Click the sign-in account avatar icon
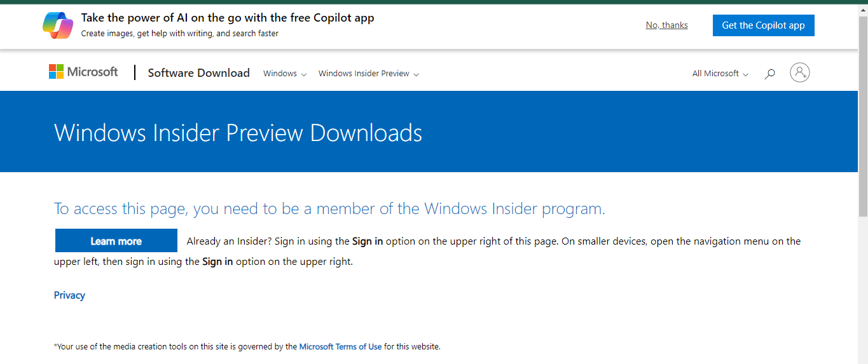Screen dimensions: 868x364 (800, 72)
